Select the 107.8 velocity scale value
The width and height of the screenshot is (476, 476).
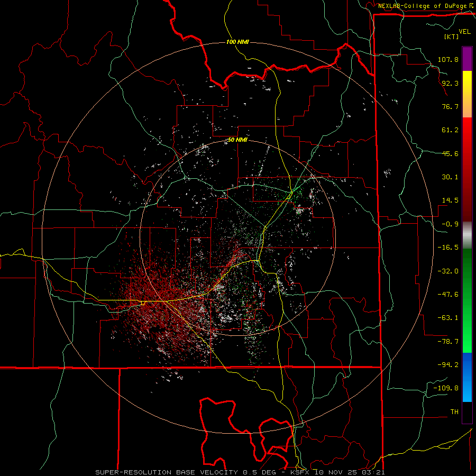click(x=448, y=59)
